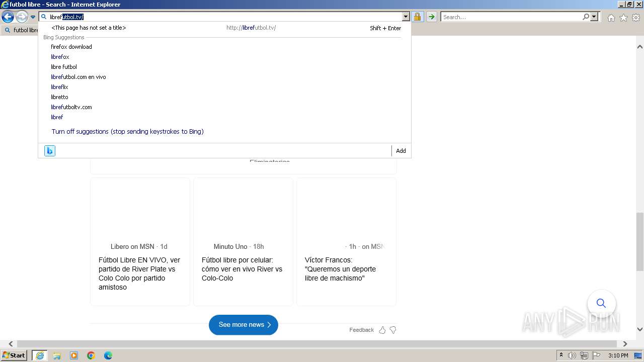Select the librefutbol.tv history suggestion row
The width and height of the screenshot is (644, 362).
point(224,28)
